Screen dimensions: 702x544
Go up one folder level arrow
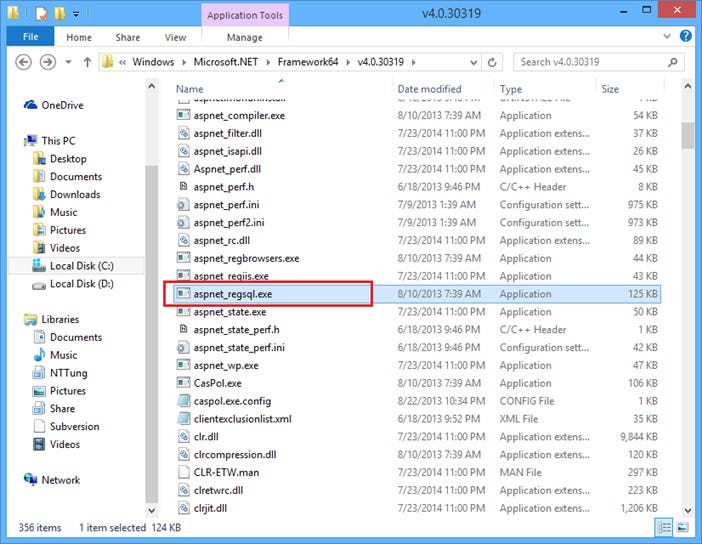[87, 62]
